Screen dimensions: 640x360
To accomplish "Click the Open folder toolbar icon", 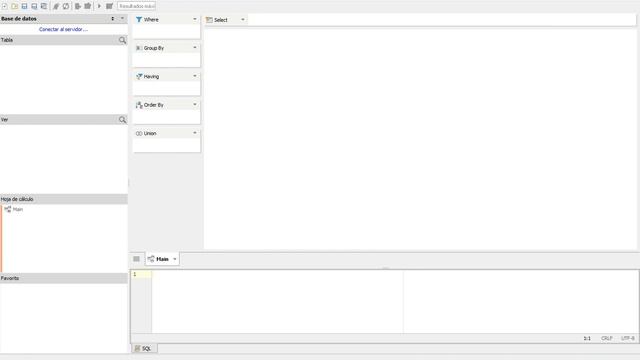I will point(15,6).
